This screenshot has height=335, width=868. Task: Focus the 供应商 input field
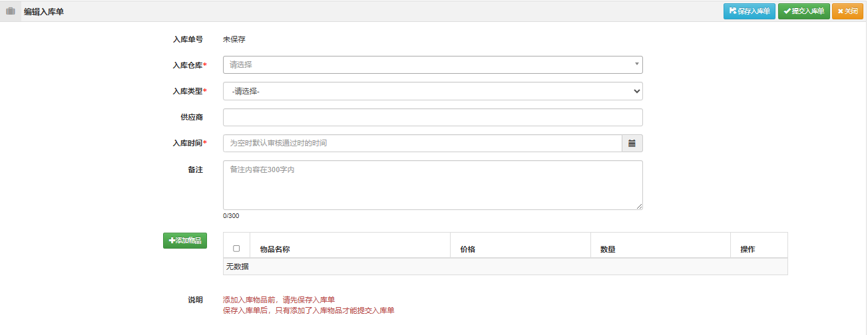point(433,117)
